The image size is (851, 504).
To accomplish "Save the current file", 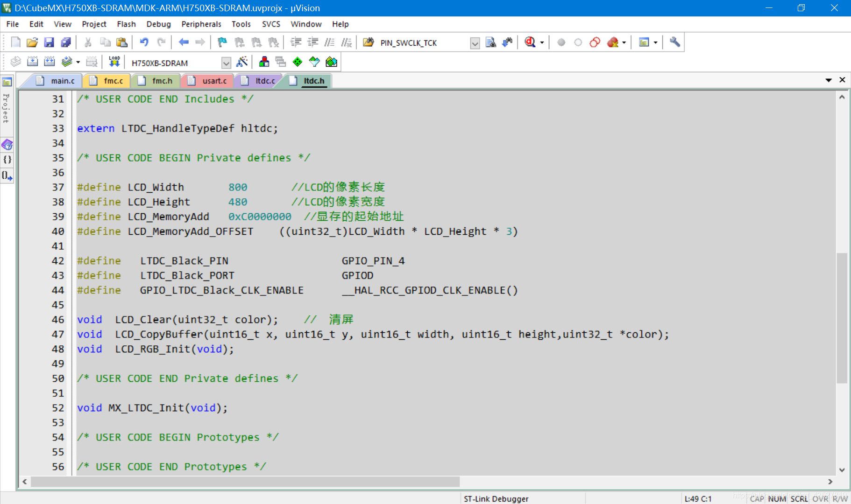I will point(49,42).
